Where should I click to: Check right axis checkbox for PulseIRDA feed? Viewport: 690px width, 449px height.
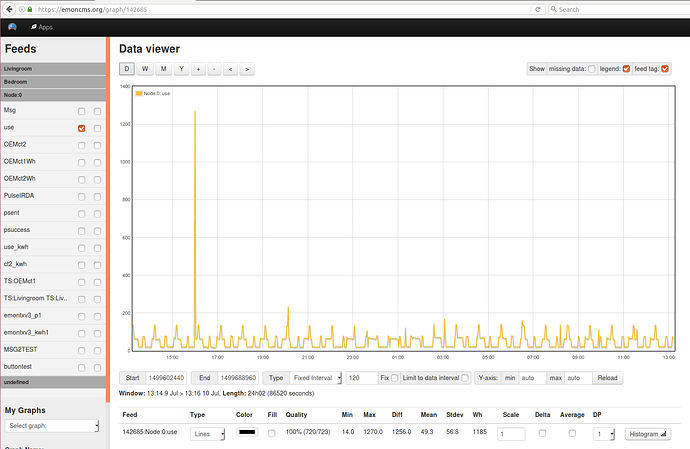[97, 197]
